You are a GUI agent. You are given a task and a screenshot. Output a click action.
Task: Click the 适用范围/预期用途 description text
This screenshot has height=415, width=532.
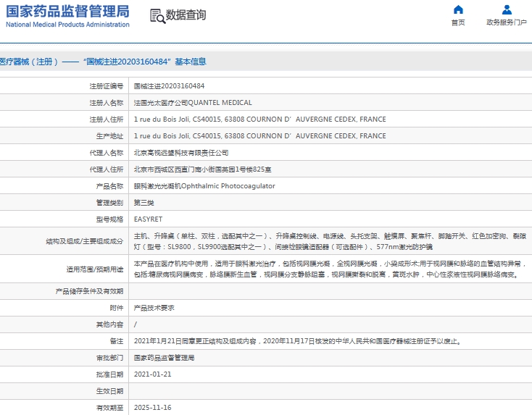[x=330, y=269]
